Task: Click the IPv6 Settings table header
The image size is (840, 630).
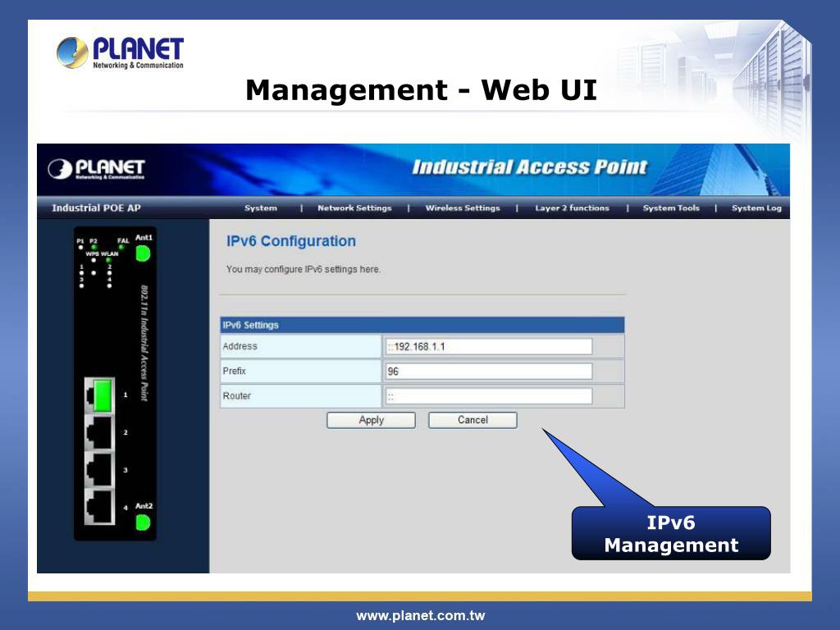Action: coord(422,325)
